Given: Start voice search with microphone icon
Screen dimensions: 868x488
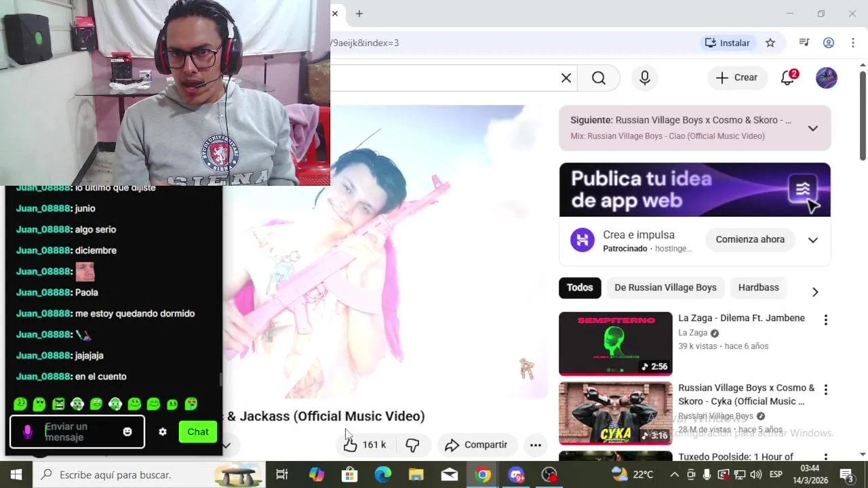Looking at the screenshot, I should (x=644, y=78).
